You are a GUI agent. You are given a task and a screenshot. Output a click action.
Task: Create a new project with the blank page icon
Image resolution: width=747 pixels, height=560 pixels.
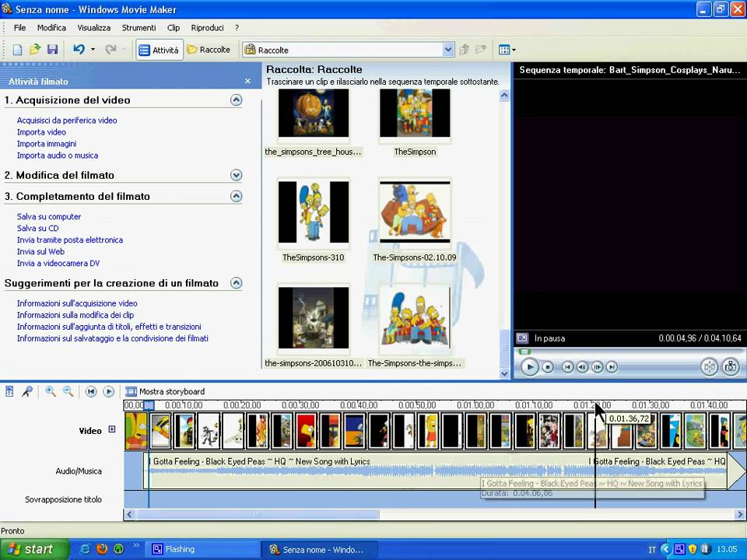17,50
